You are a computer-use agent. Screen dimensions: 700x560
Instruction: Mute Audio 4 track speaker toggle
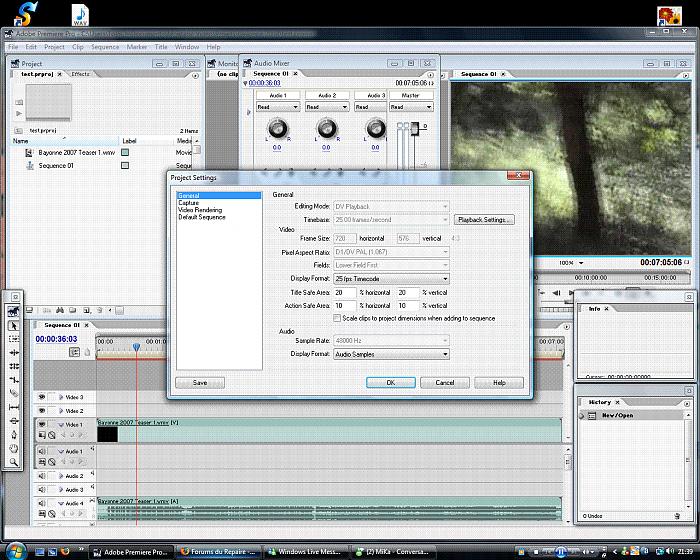click(x=42, y=503)
